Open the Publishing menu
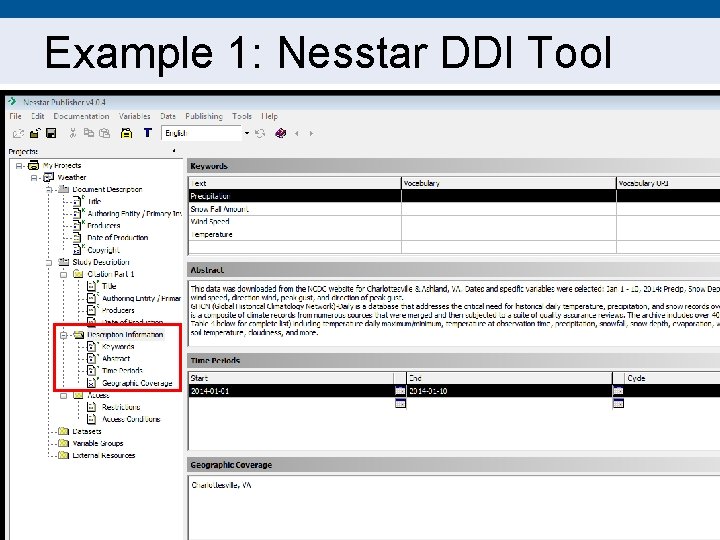 point(204,116)
